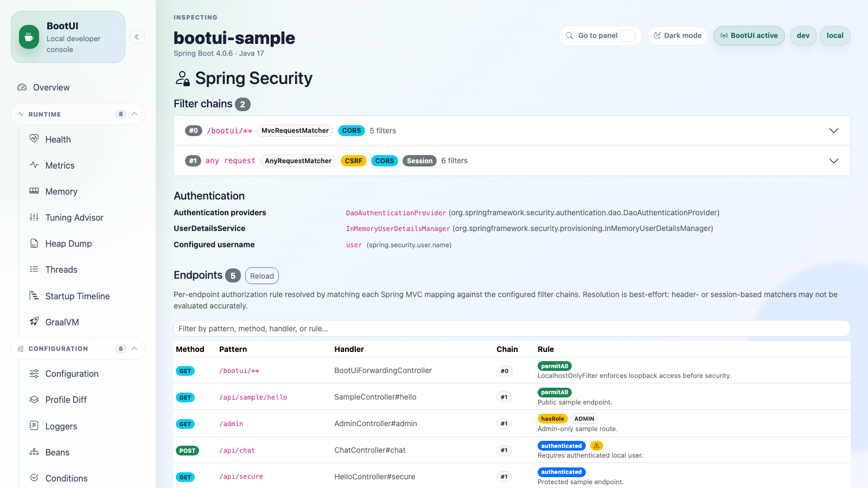Click the CORS badge on chain #0
868x488 pixels.
352,131
